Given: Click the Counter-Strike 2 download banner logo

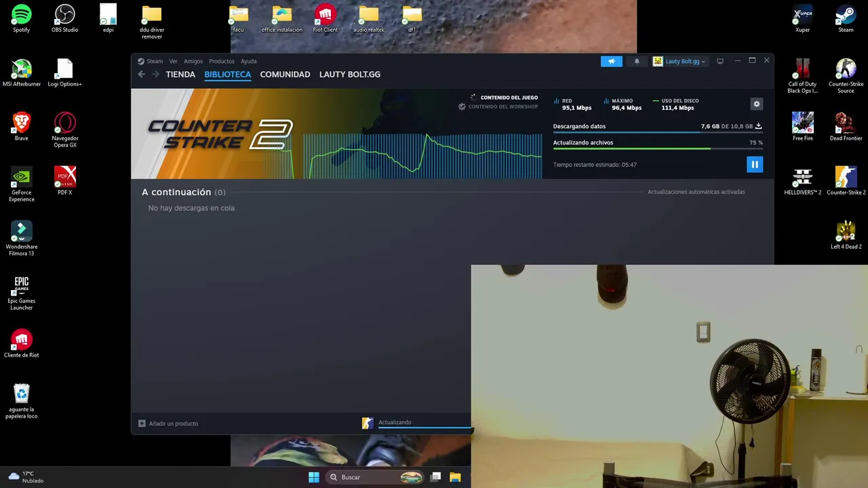Looking at the screenshot, I should click(220, 134).
